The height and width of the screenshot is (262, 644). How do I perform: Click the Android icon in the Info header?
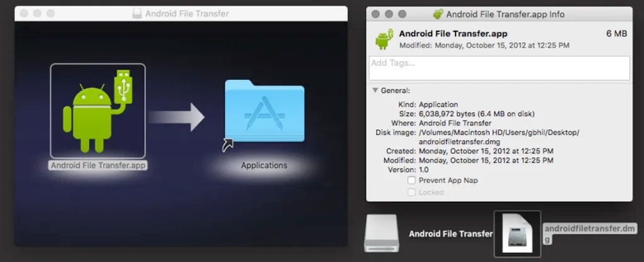tap(384, 39)
